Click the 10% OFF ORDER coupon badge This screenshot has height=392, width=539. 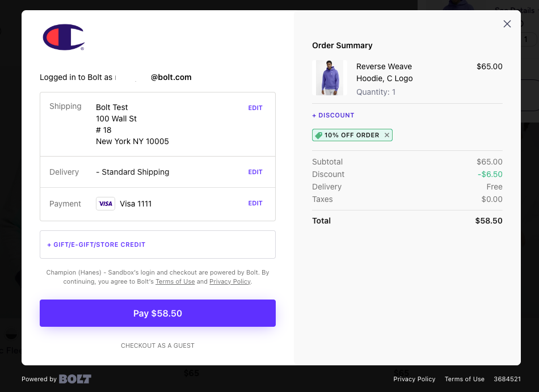tap(352, 135)
